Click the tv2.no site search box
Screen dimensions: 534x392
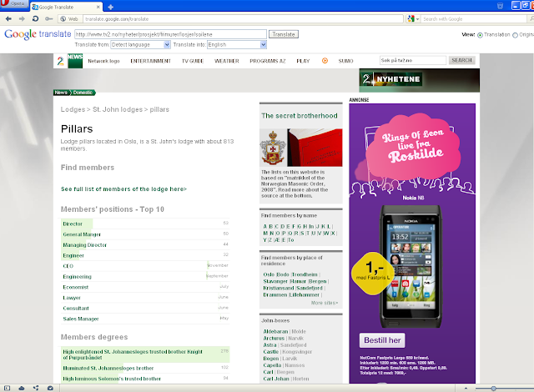click(x=413, y=60)
